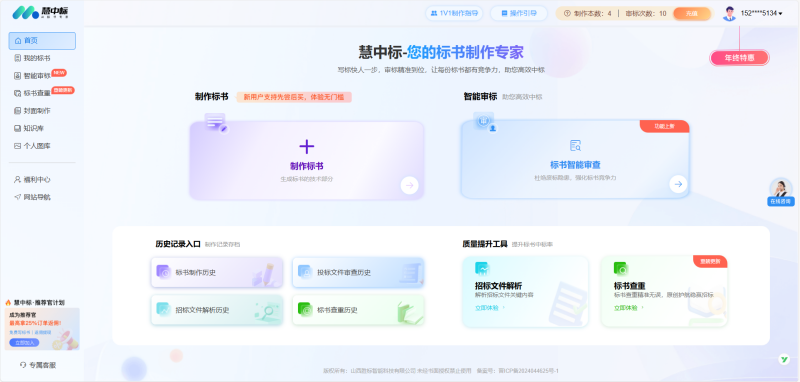
Task: Open the 在线咨询 support widget
Action: [781, 192]
